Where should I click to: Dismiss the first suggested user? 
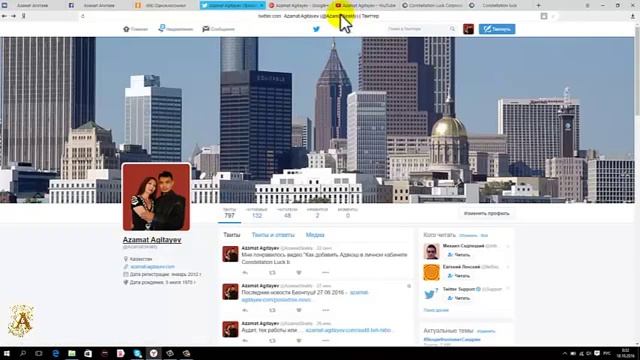508,246
